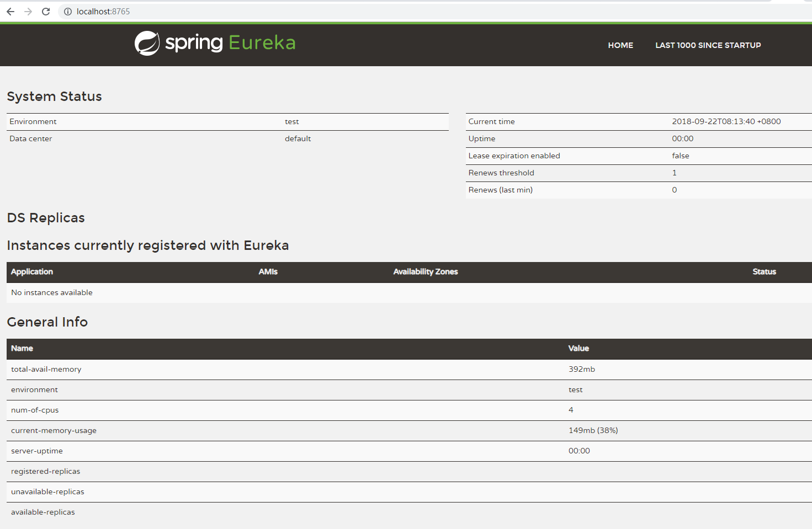Click the Renews threshold label

(x=501, y=173)
